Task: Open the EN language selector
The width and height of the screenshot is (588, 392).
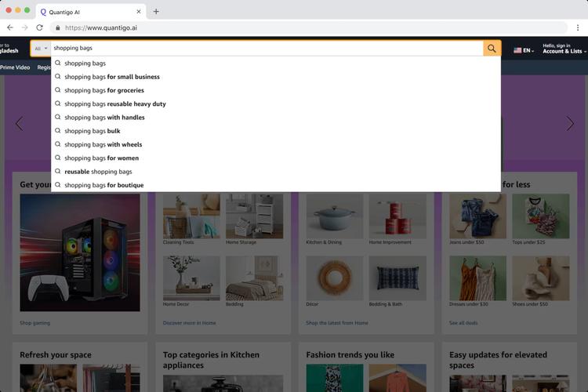Action: [524, 50]
